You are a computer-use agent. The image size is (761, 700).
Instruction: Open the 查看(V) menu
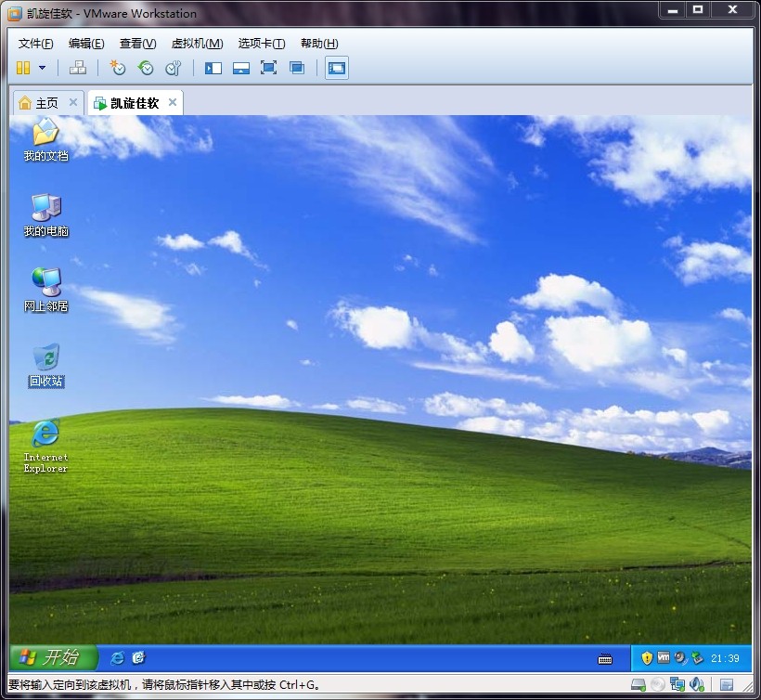tap(138, 44)
